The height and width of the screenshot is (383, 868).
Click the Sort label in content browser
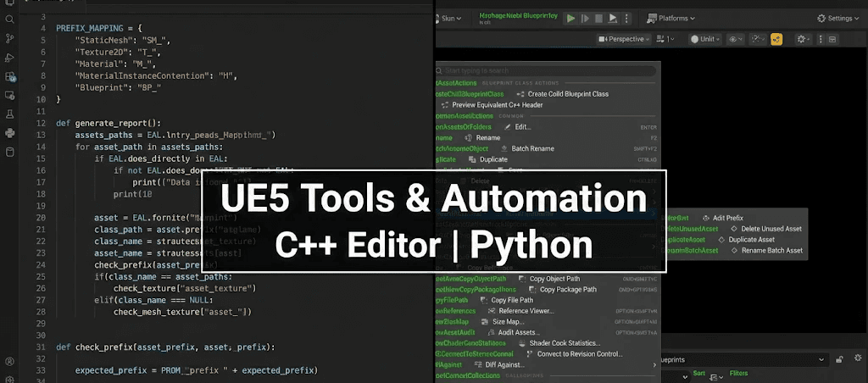[x=699, y=374]
